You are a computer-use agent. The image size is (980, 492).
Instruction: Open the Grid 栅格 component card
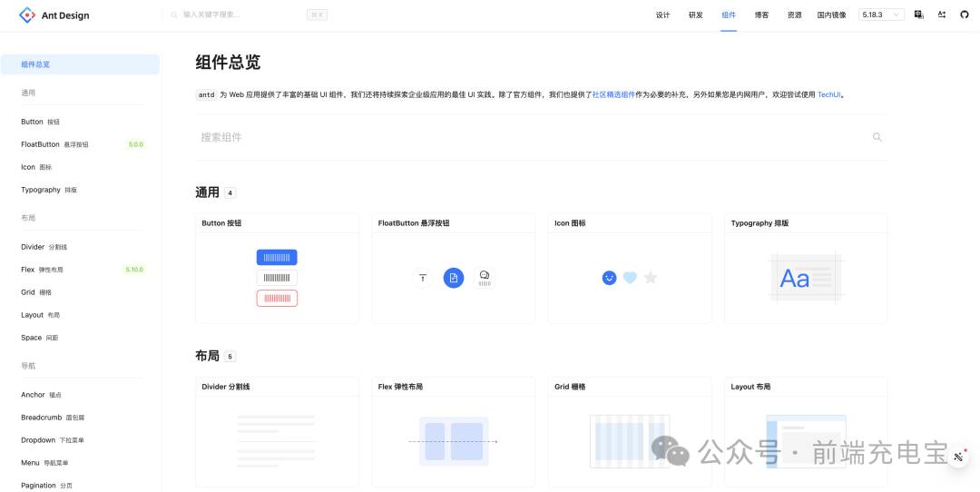point(630,431)
